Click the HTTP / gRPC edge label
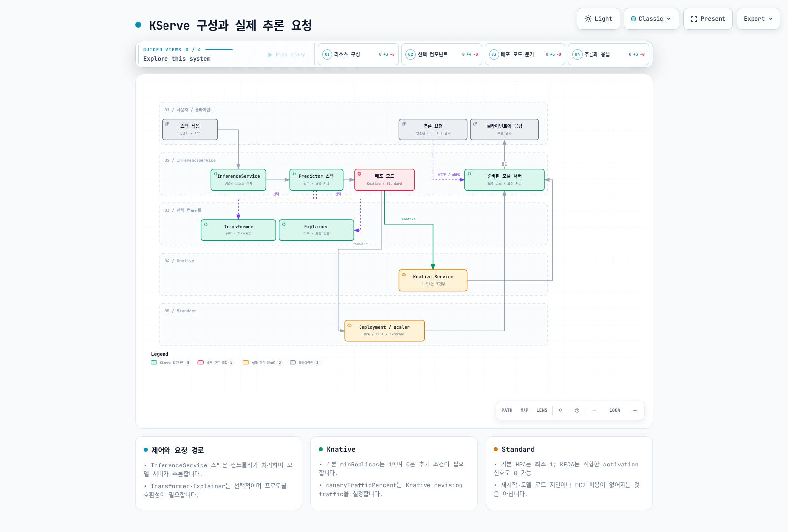This screenshot has height=532, width=788. tap(449, 175)
